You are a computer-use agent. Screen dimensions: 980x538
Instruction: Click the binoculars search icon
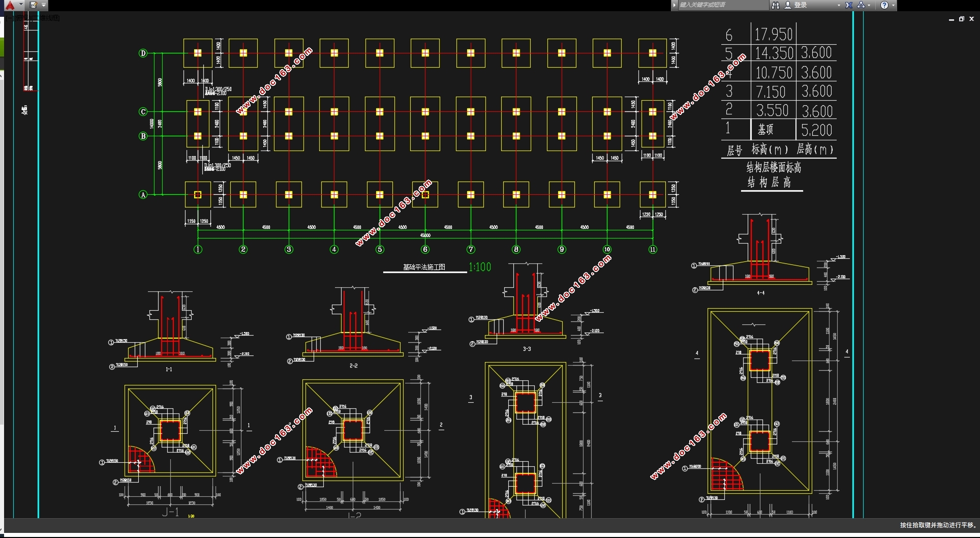776,5
